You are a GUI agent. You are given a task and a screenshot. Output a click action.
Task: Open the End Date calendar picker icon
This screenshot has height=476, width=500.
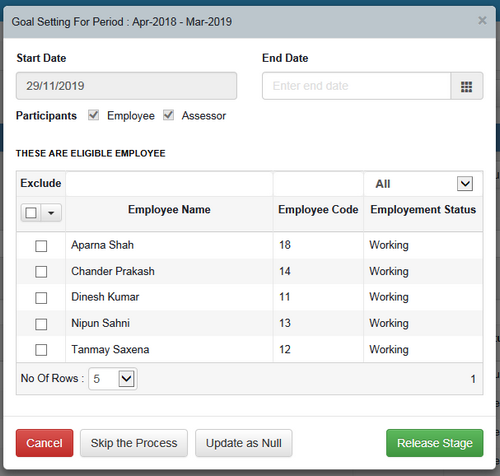(466, 86)
